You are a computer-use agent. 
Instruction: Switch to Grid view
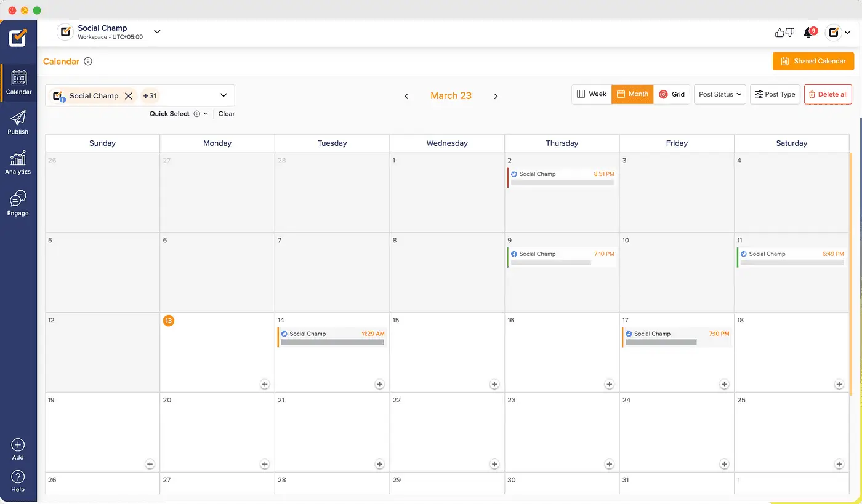click(x=672, y=94)
